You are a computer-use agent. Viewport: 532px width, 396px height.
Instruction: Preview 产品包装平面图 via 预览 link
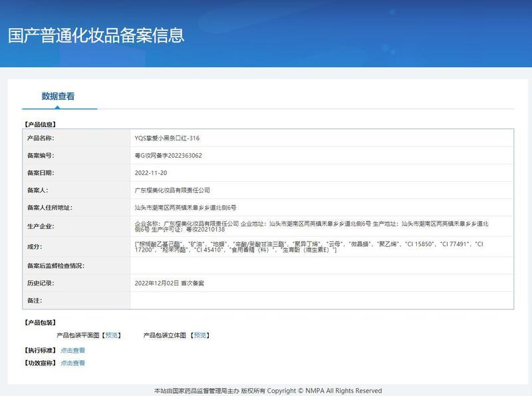coord(112,335)
